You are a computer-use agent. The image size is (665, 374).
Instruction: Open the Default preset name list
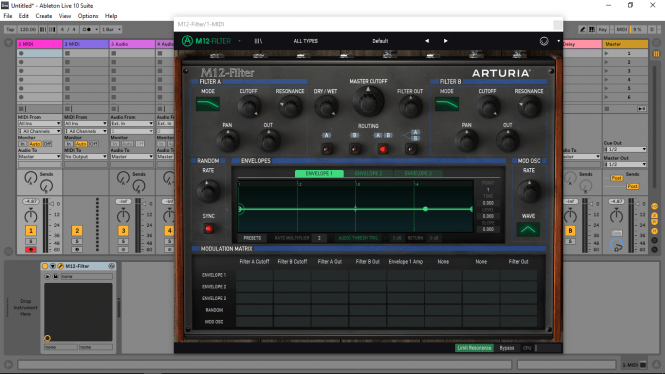[380, 41]
